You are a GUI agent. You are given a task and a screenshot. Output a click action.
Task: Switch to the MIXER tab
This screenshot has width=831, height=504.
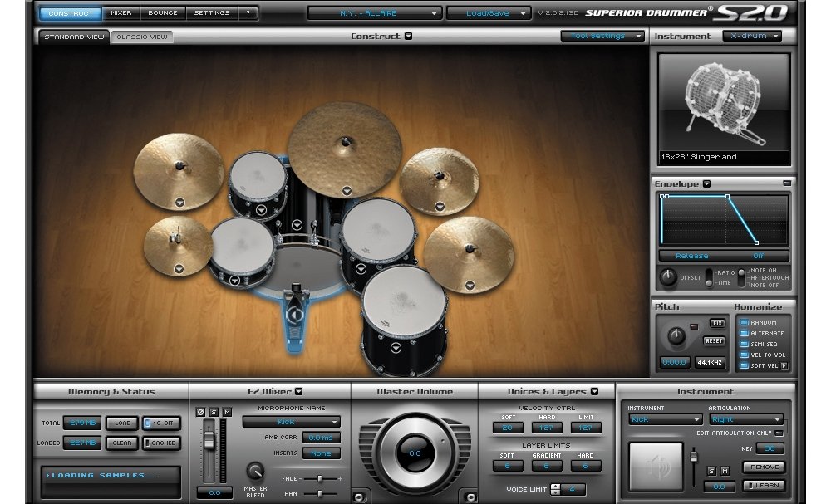121,12
